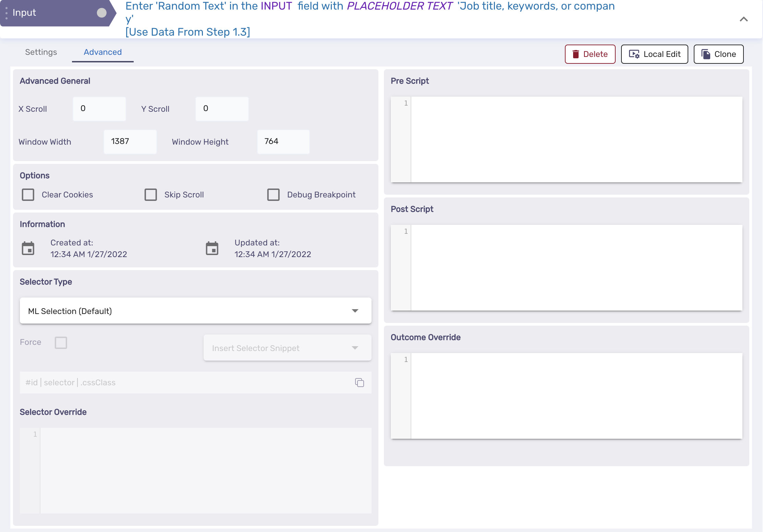Click the Delete button

(x=590, y=54)
